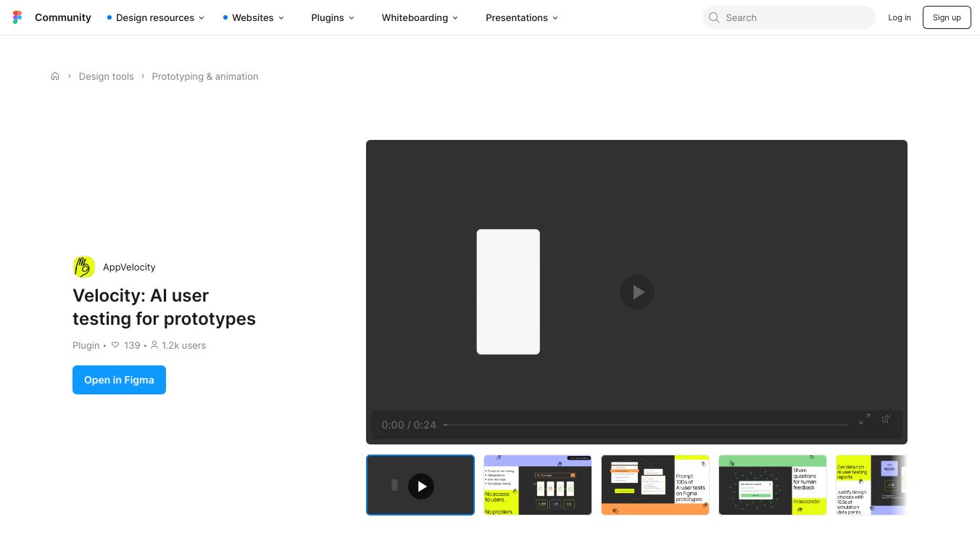Select 'Prompt 100s of AI user tests' thumbnail

point(655,485)
